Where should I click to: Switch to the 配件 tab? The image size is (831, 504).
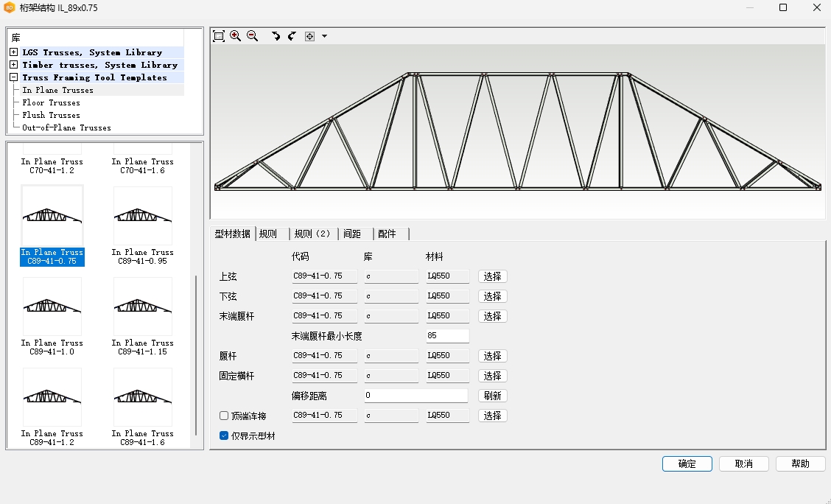click(391, 234)
